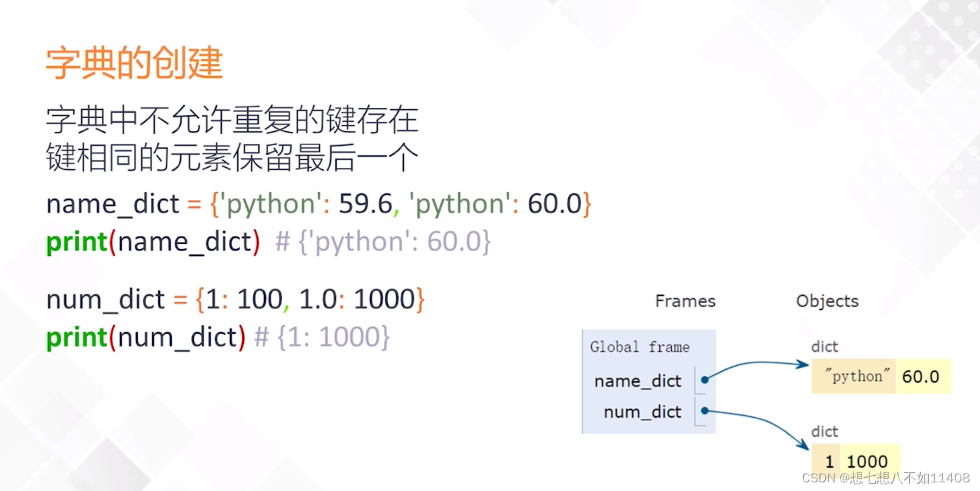Click the pointer dot beside name_dict

pyautogui.click(x=705, y=380)
